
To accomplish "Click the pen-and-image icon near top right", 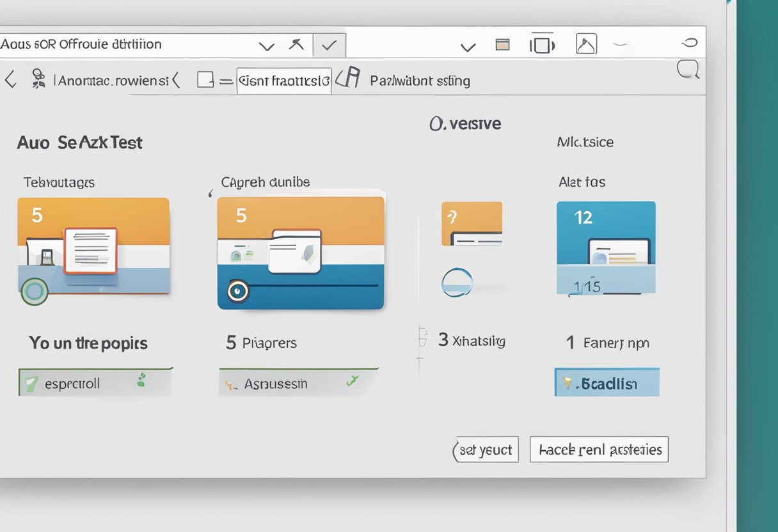I will tap(585, 44).
